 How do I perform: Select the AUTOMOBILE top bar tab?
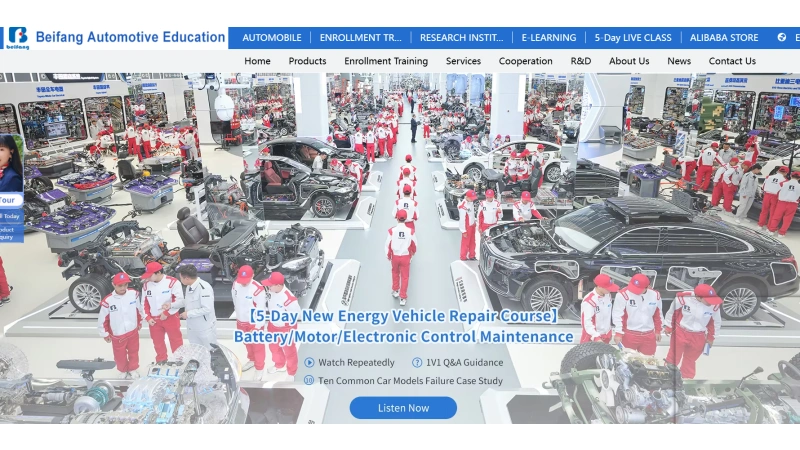point(272,38)
